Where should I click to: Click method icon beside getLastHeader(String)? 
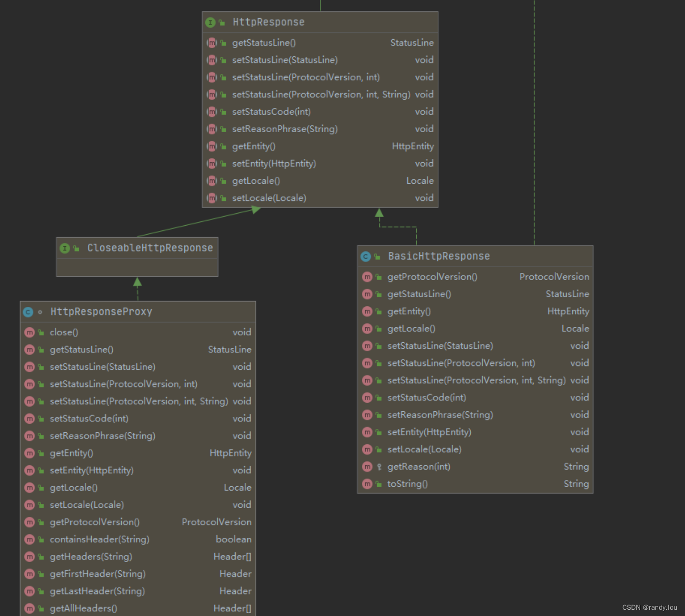click(x=30, y=591)
